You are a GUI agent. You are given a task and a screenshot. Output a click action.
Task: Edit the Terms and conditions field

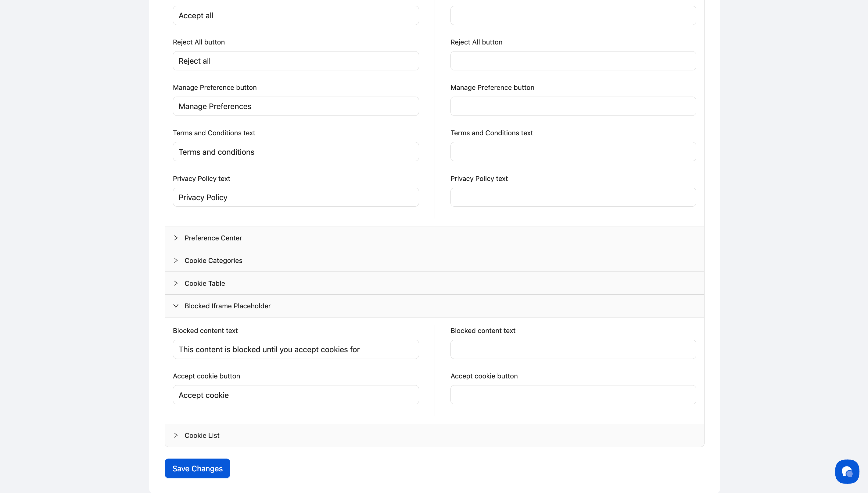click(296, 152)
